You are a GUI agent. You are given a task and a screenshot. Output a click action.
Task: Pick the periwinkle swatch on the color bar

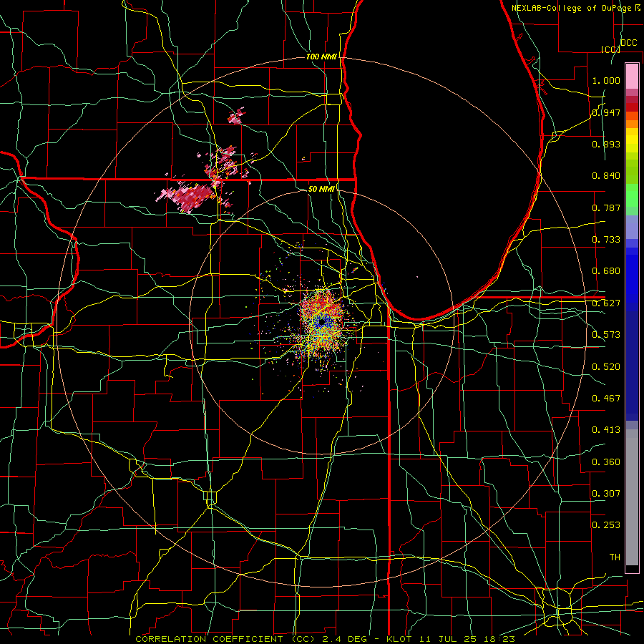click(x=632, y=227)
